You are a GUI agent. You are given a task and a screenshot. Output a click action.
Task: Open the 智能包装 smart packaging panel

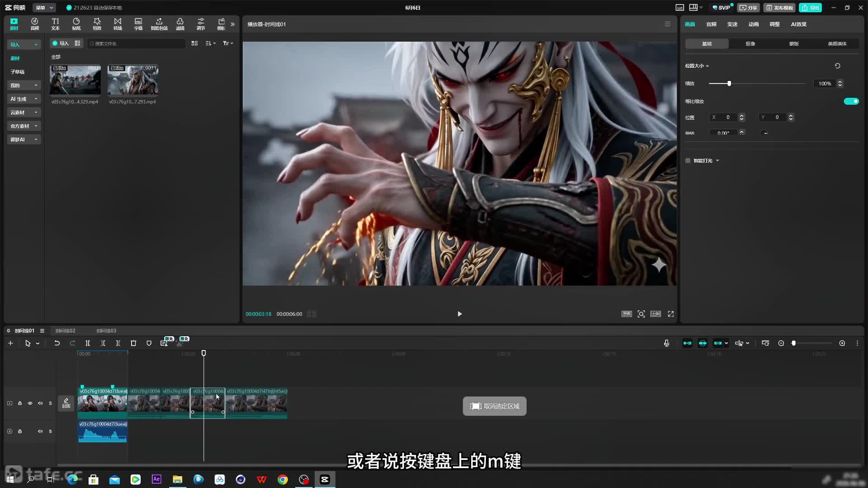pos(159,24)
